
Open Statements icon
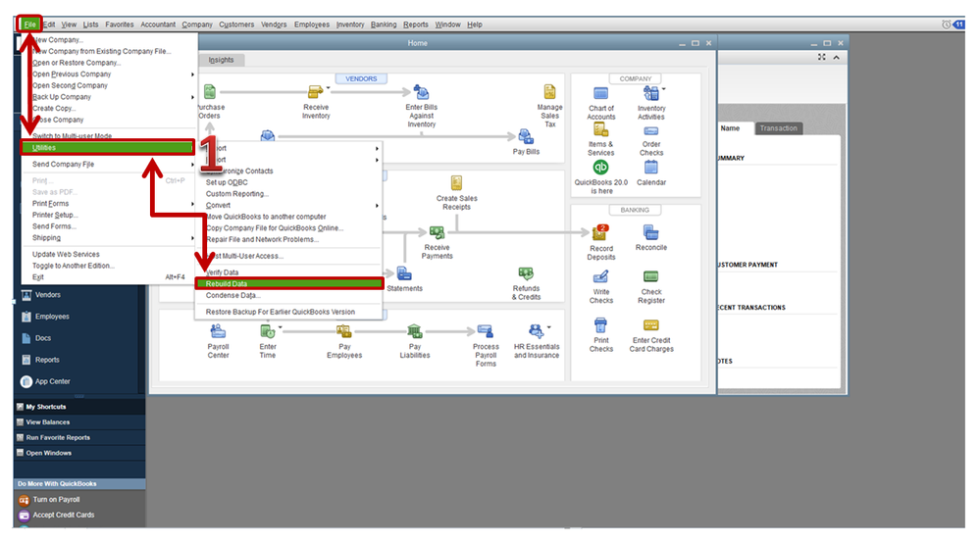pyautogui.click(x=404, y=274)
